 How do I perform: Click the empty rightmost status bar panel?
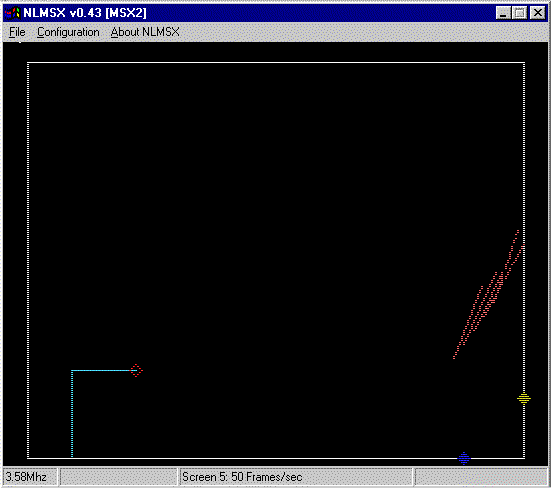pos(481,477)
